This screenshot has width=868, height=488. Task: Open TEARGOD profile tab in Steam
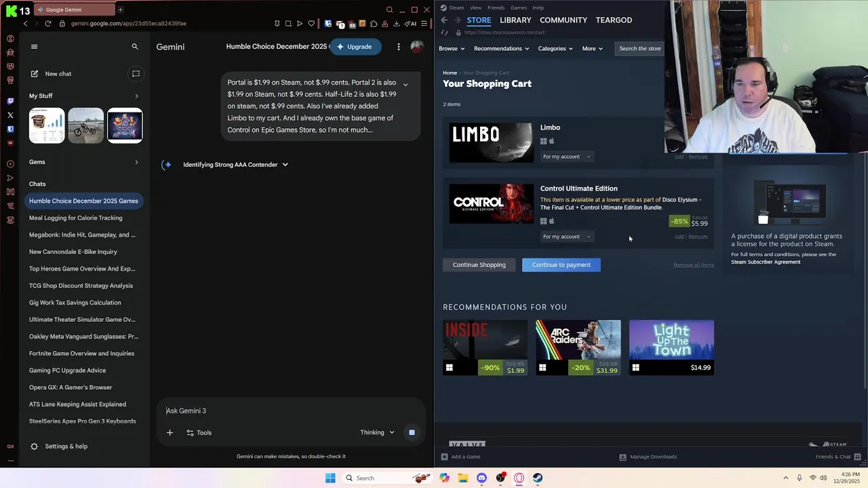tap(614, 20)
